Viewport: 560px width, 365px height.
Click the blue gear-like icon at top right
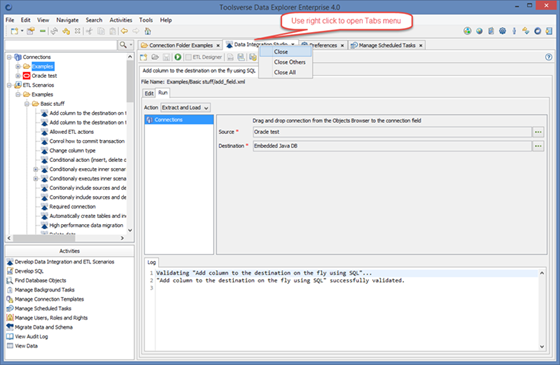point(502,31)
